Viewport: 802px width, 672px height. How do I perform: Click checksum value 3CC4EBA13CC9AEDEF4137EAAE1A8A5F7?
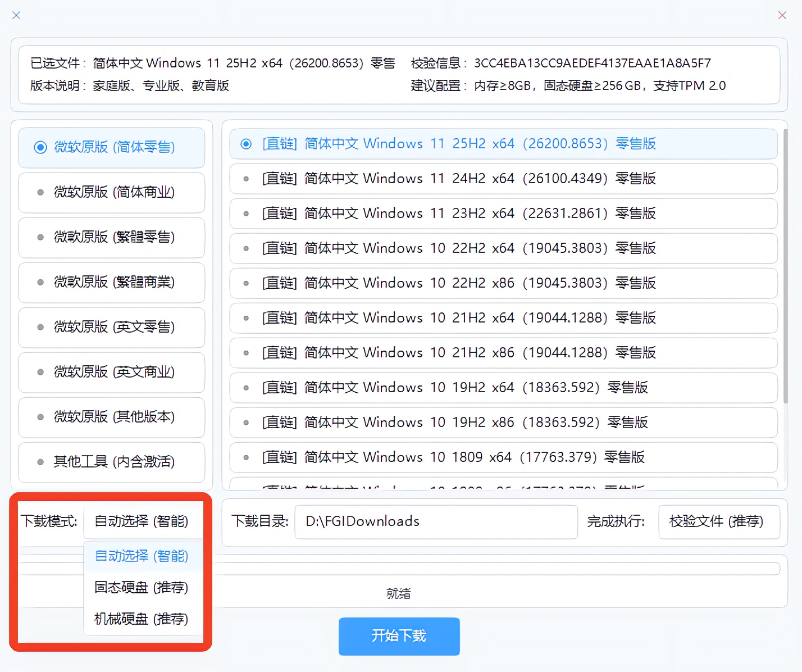593,63
